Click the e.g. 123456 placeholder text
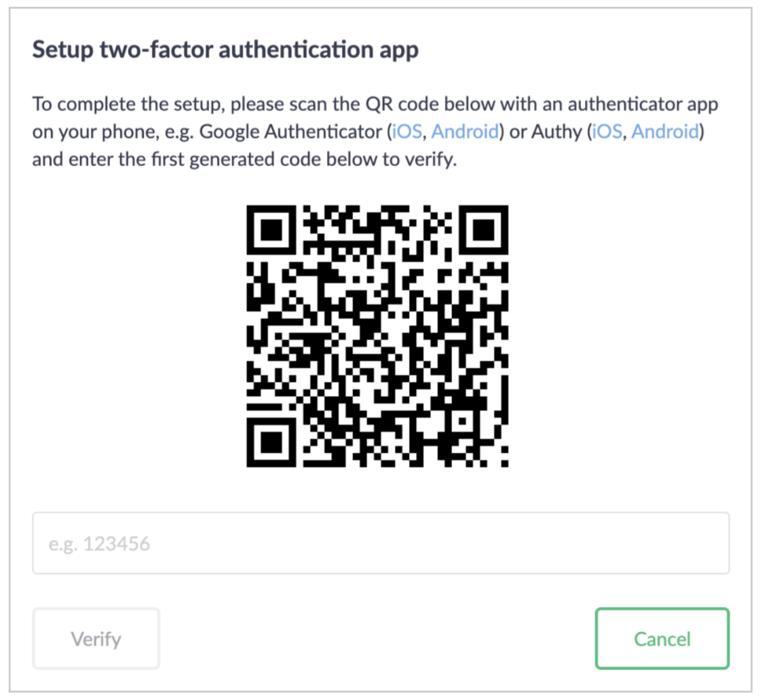760x700 pixels. [x=98, y=543]
